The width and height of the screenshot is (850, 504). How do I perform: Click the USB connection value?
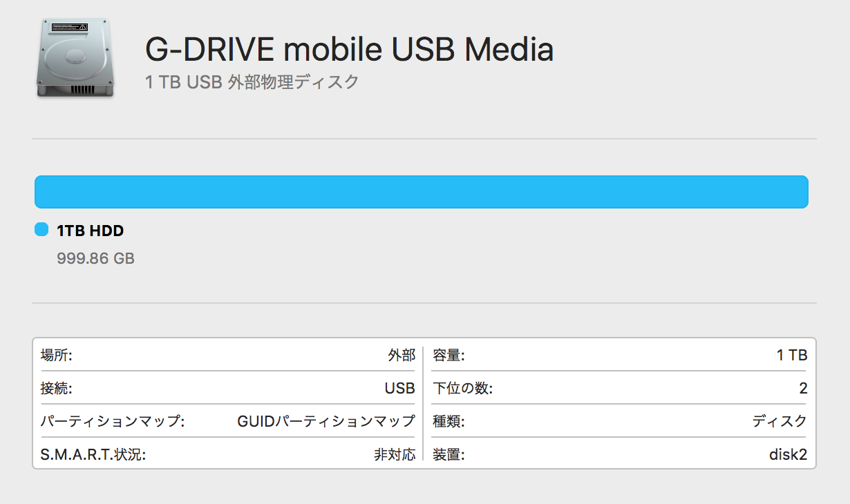(x=399, y=389)
